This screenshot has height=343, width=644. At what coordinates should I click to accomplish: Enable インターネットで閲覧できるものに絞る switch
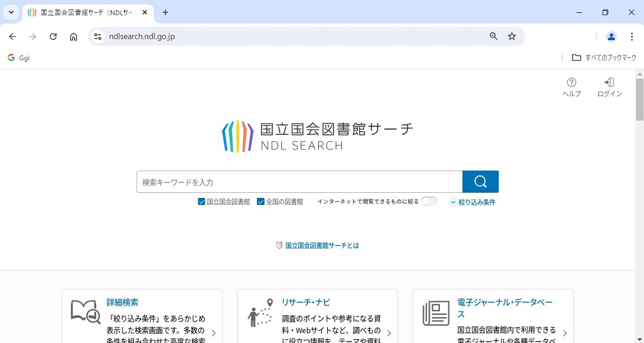pyautogui.click(x=429, y=202)
